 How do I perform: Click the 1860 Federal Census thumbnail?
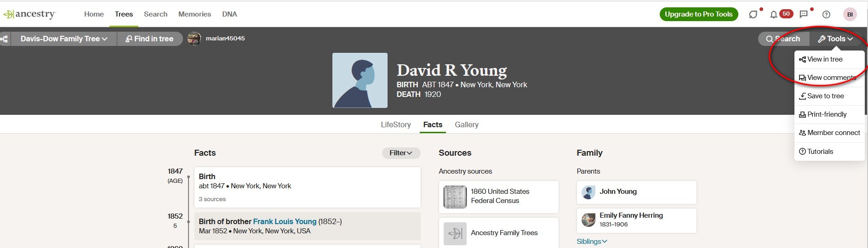455,197
